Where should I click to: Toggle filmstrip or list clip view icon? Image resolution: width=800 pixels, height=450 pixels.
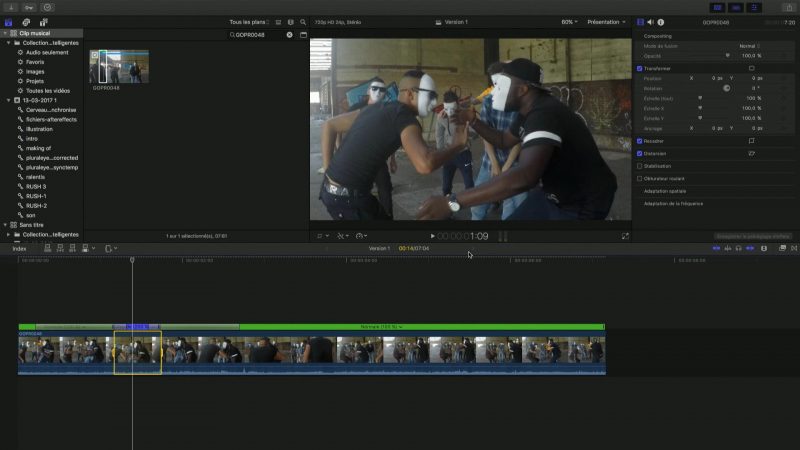pos(279,22)
